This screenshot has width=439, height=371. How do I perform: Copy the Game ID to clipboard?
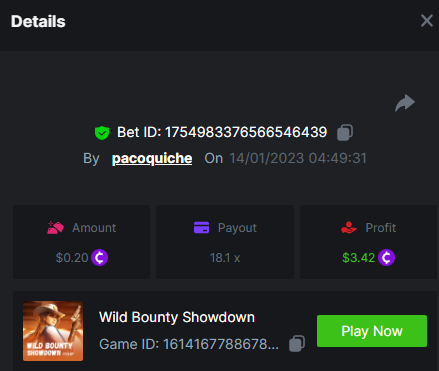point(297,343)
